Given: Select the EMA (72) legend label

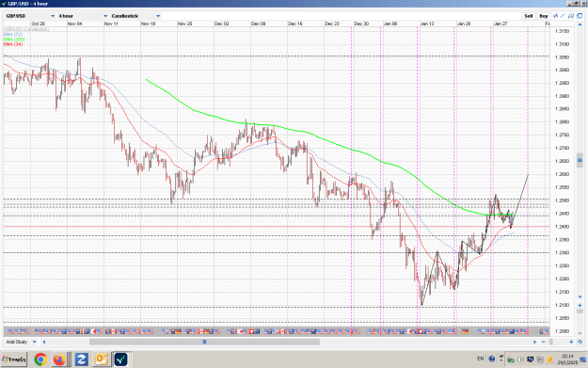Looking at the screenshot, I should pos(13,35).
